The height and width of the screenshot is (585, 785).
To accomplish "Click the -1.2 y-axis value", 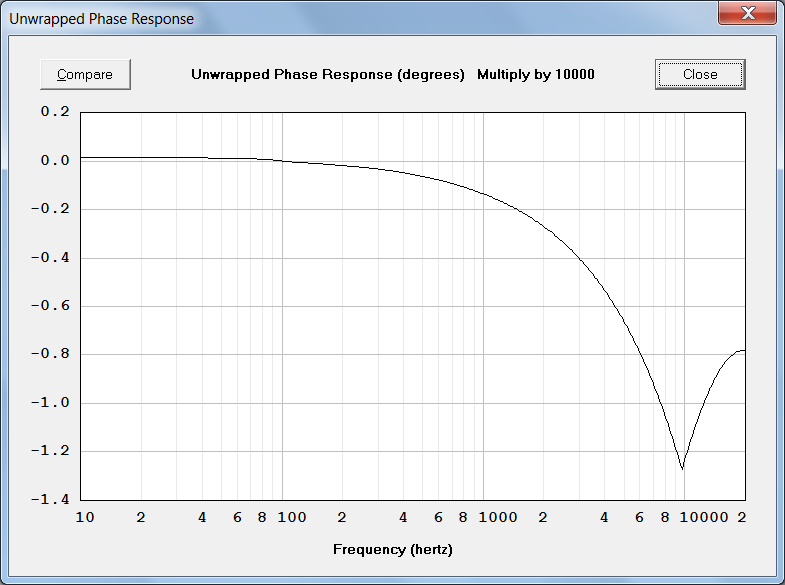I will [x=50, y=450].
